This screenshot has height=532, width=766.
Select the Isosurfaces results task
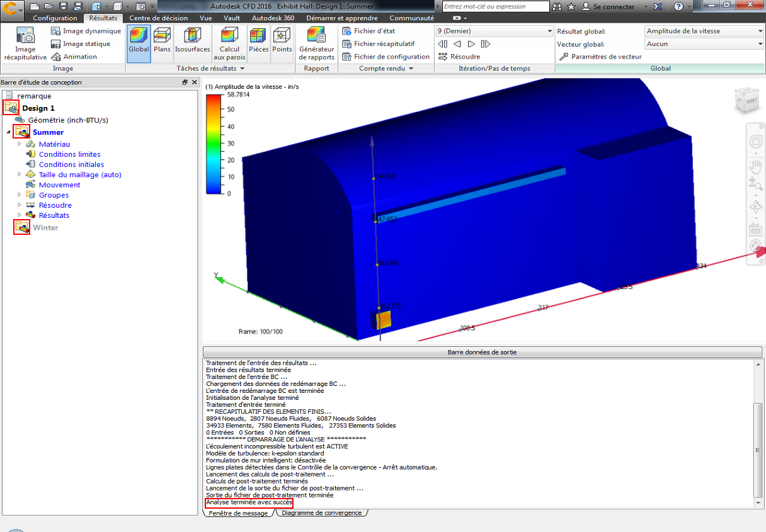pyautogui.click(x=192, y=43)
